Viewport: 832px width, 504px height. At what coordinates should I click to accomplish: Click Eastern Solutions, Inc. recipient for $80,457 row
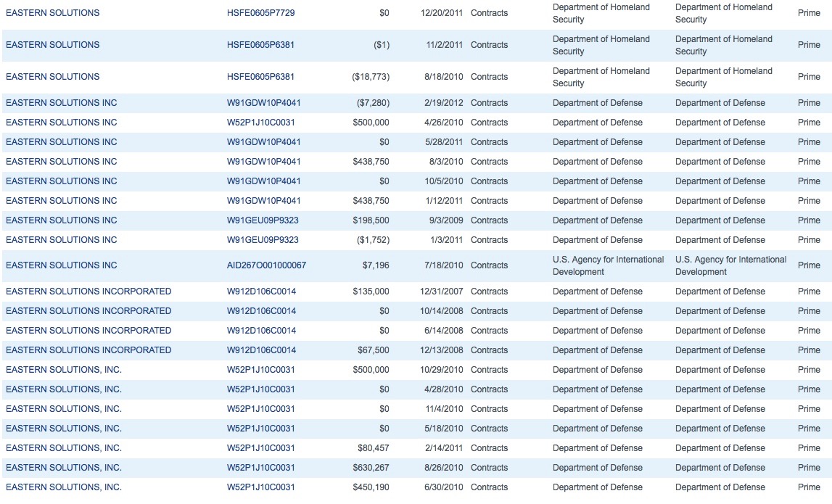click(x=64, y=448)
